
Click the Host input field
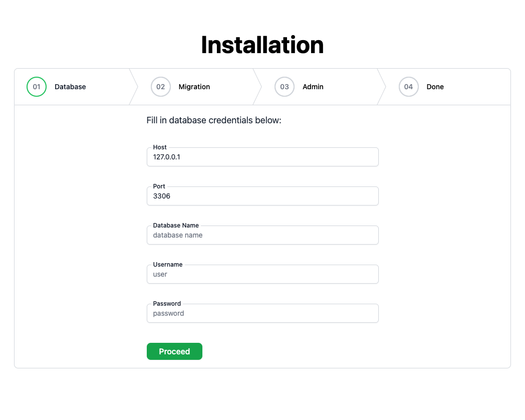click(x=262, y=157)
